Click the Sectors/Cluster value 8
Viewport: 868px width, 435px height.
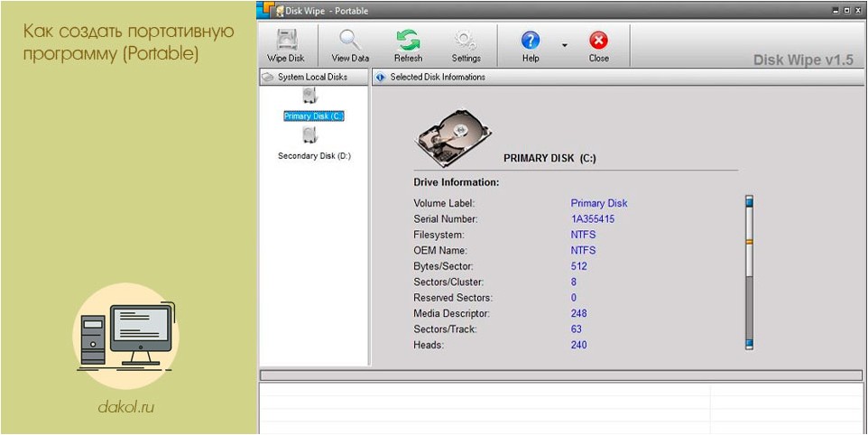(x=574, y=282)
